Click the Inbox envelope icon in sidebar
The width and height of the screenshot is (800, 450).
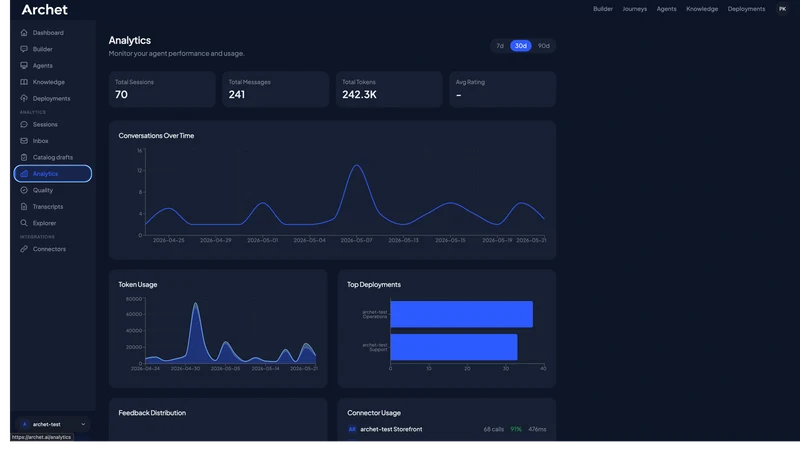(24, 140)
